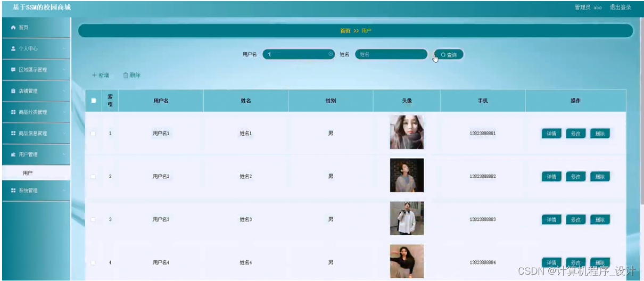This screenshot has height=281, width=644.
Task: Click 详情 for 用户名3
Action: 551,220
